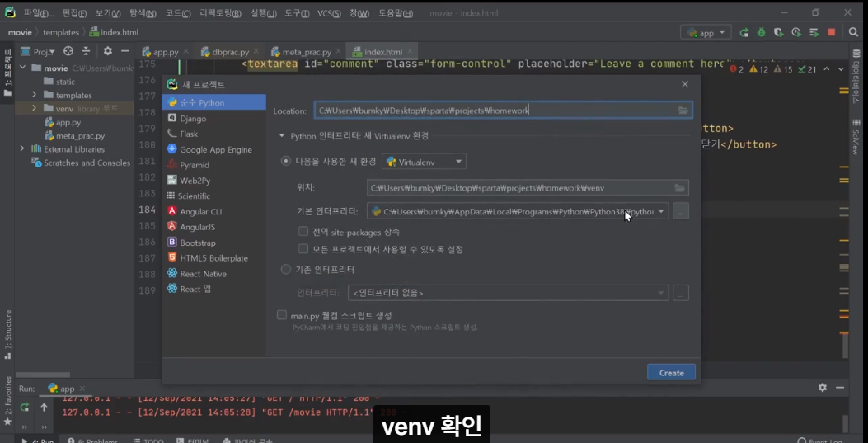
Task: Select 다음을 사용한 새 환경 radio button
Action: pyautogui.click(x=286, y=161)
